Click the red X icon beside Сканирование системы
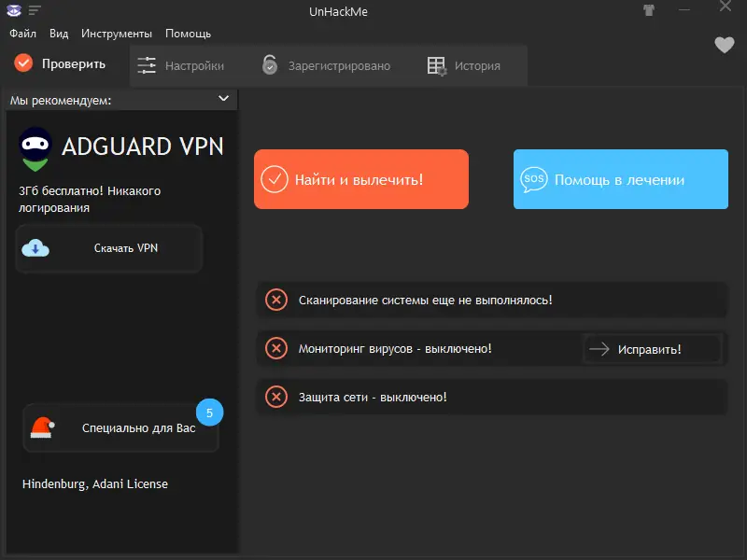The height and width of the screenshot is (560, 747). coord(276,300)
